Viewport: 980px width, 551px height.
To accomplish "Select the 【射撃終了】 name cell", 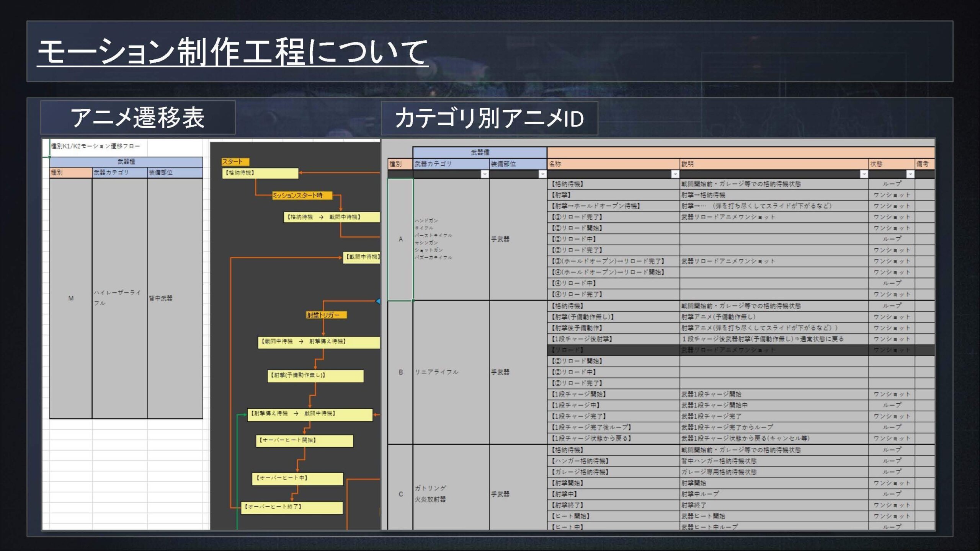I will pyautogui.click(x=613, y=506).
